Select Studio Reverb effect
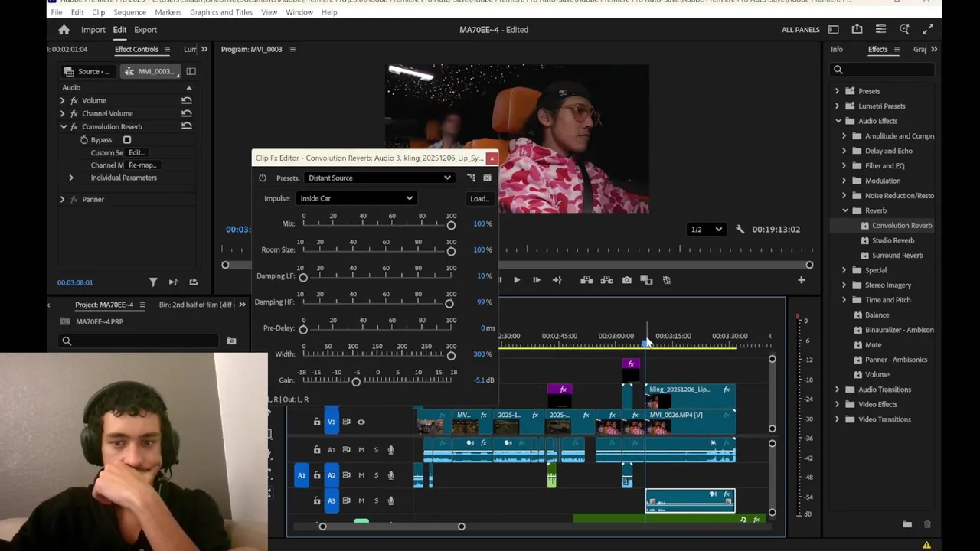This screenshot has height=551, width=980. [x=893, y=240]
